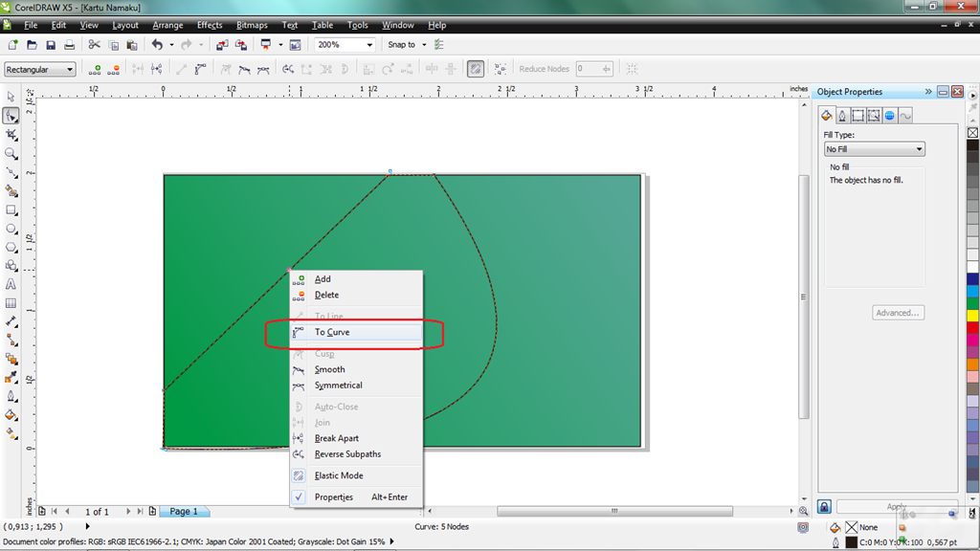The image size is (980, 551).
Task: Pick the yellow swatch in the color palette
Action: (973, 316)
